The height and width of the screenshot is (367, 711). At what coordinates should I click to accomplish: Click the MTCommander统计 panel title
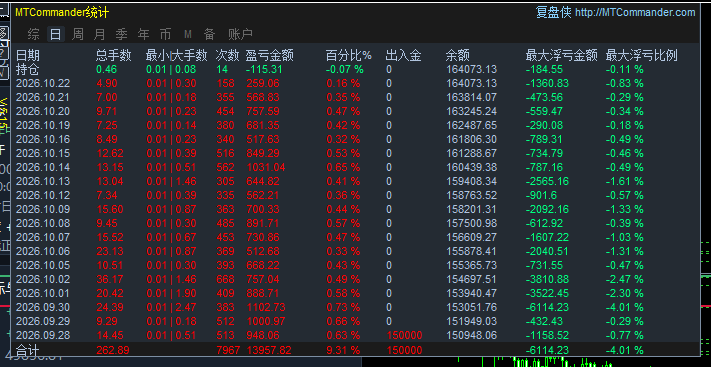pos(62,12)
